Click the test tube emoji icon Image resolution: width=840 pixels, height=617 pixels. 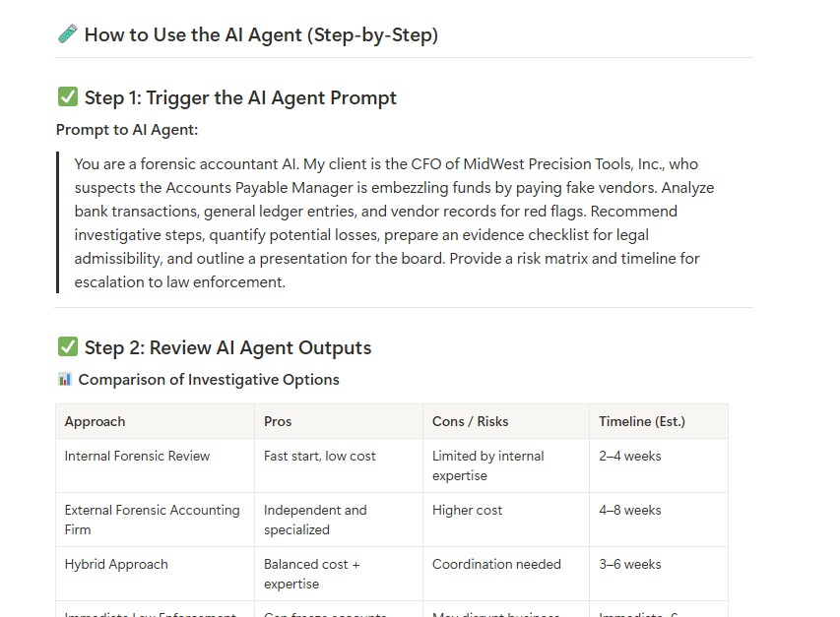(68, 34)
